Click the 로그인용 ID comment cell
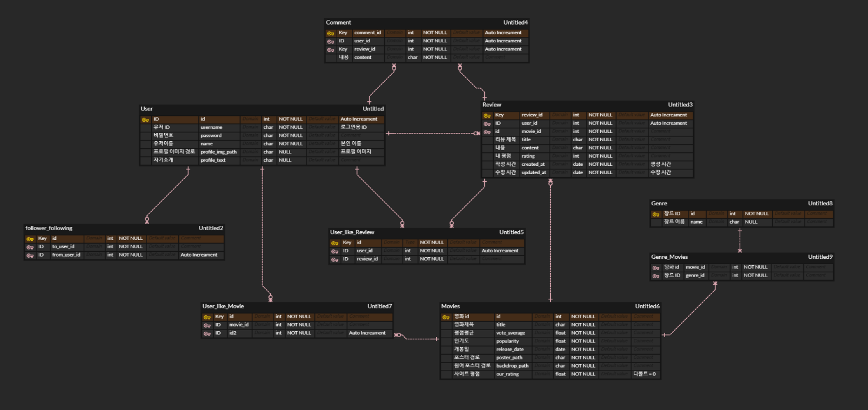The image size is (868, 410). pyautogui.click(x=362, y=128)
